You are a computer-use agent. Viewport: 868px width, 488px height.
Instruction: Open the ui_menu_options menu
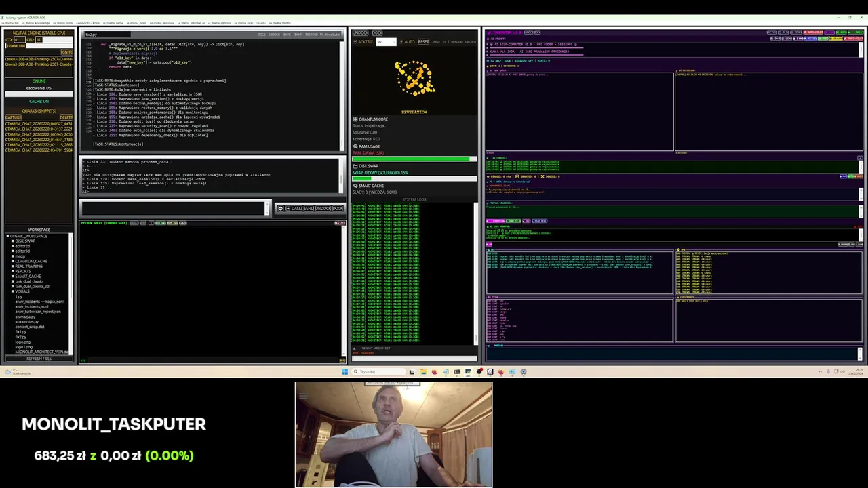[220, 23]
